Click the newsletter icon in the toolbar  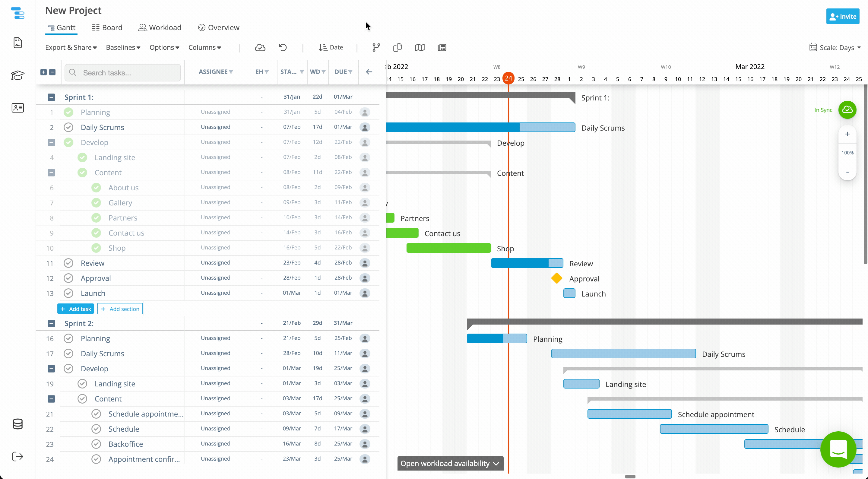point(442,48)
